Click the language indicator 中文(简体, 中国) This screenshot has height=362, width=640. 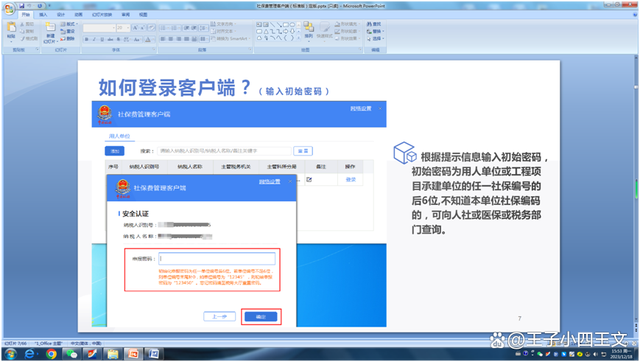(x=86, y=343)
